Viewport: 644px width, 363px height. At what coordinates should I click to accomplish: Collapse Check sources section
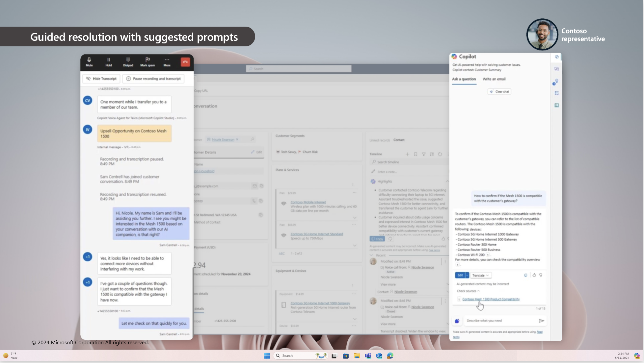pos(468,291)
